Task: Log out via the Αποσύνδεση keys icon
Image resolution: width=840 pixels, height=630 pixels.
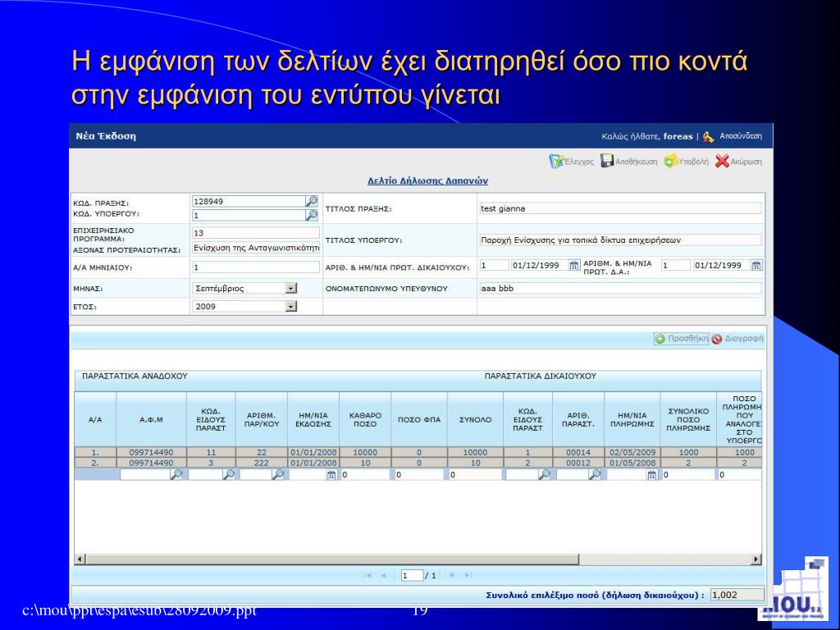Action: click(708, 137)
